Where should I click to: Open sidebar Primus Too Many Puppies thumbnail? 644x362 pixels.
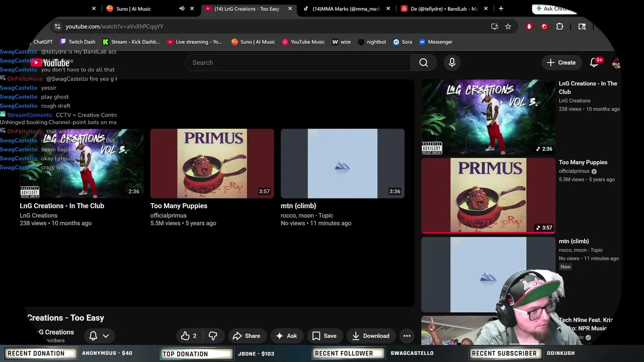click(488, 196)
